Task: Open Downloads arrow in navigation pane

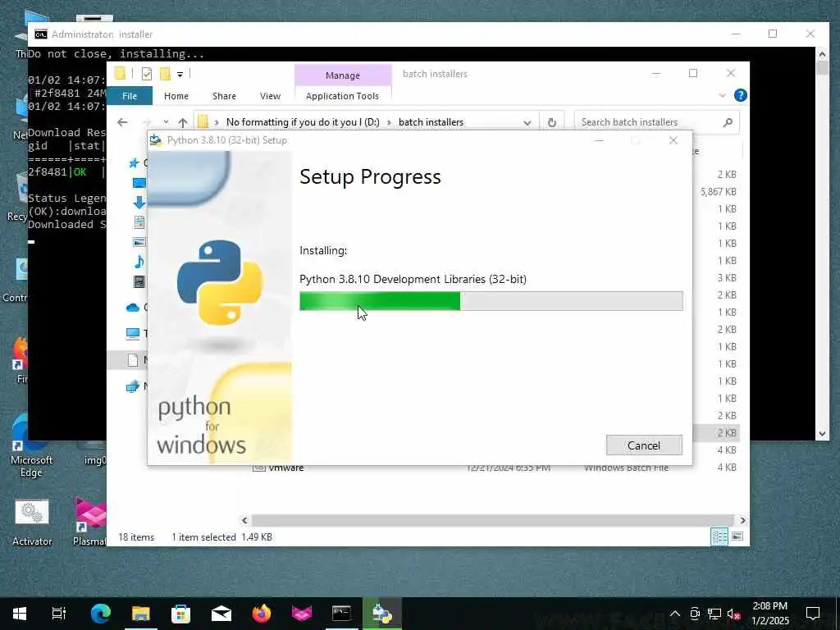Action: (x=139, y=202)
